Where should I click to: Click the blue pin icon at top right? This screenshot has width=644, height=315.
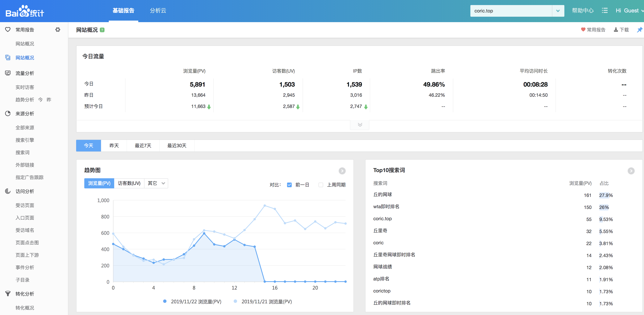click(x=640, y=30)
